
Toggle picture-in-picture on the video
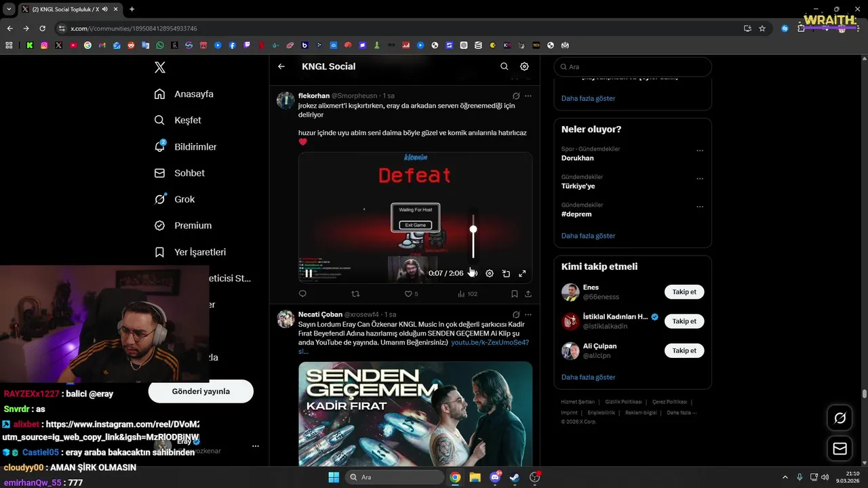[x=506, y=273]
